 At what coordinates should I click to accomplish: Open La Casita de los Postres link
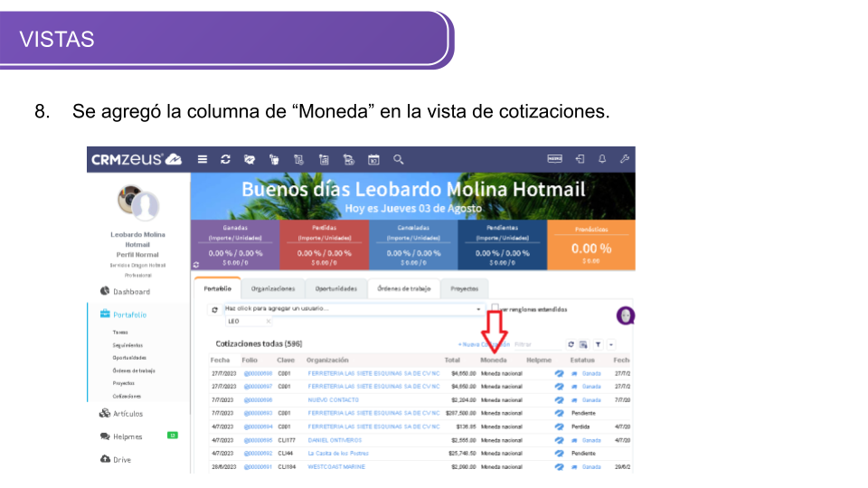tap(338, 453)
